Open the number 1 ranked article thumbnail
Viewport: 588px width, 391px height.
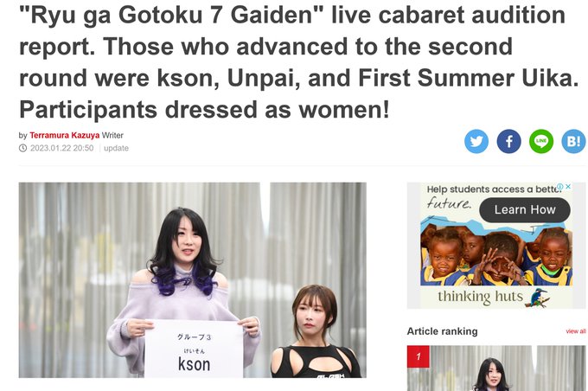(496, 369)
